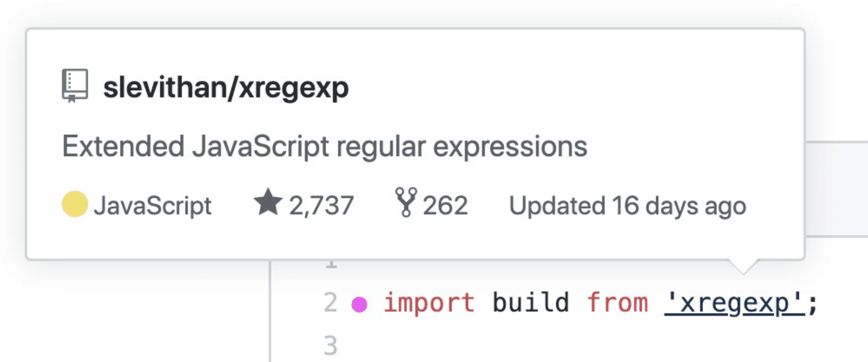The image size is (868, 362).
Task: Click the pink dot marker on line 2
Action: (x=359, y=305)
